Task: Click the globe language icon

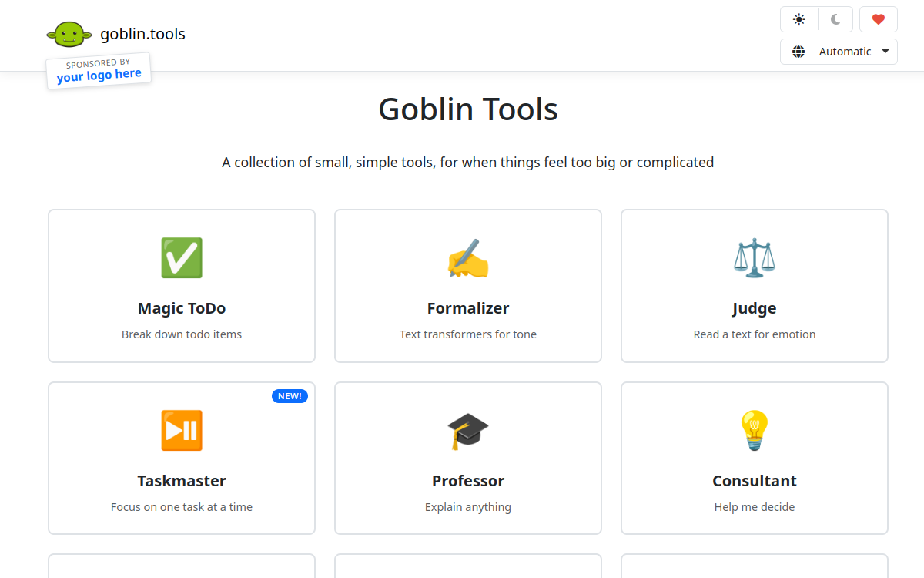Action: tap(798, 52)
